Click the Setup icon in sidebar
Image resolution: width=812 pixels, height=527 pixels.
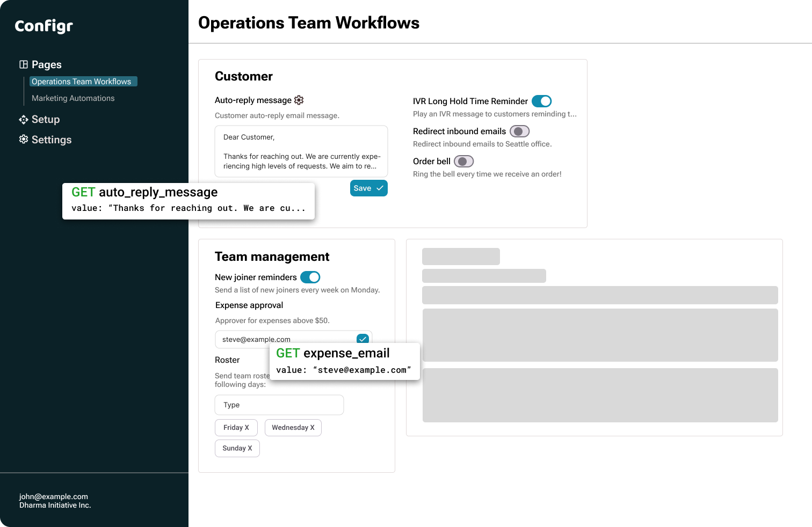[x=24, y=119]
